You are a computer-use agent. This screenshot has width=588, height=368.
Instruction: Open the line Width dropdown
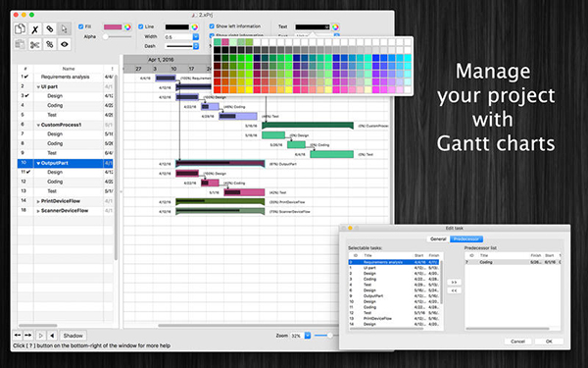[195, 37]
